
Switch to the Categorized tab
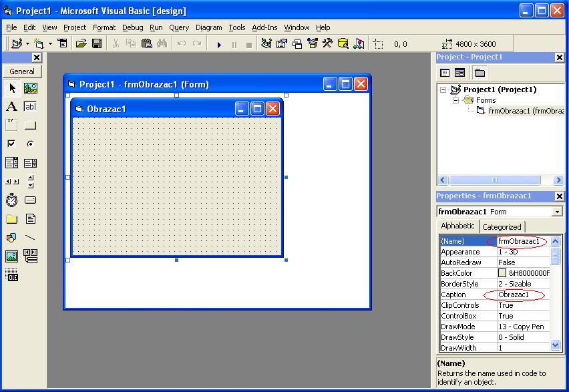point(502,227)
